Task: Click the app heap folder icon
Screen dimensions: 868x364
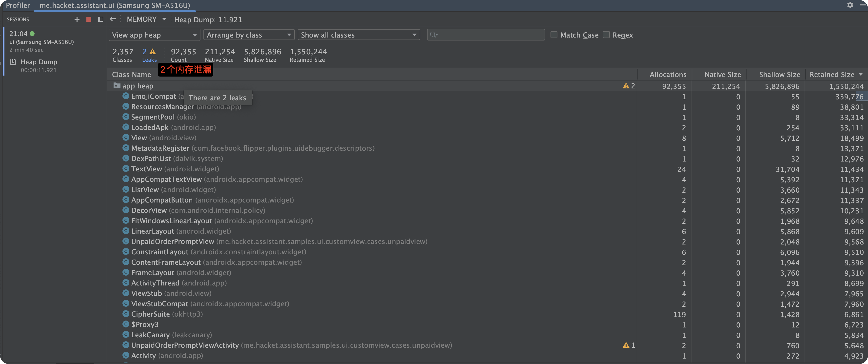Action: pyautogui.click(x=117, y=86)
